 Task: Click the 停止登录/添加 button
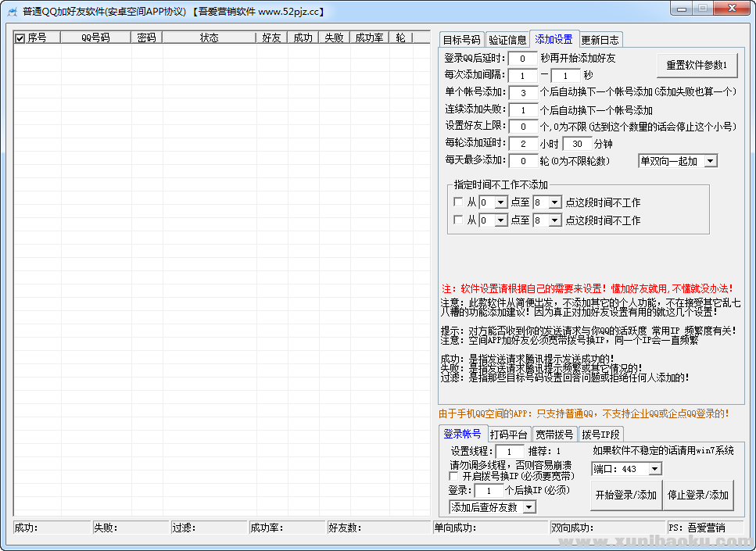tap(698, 495)
